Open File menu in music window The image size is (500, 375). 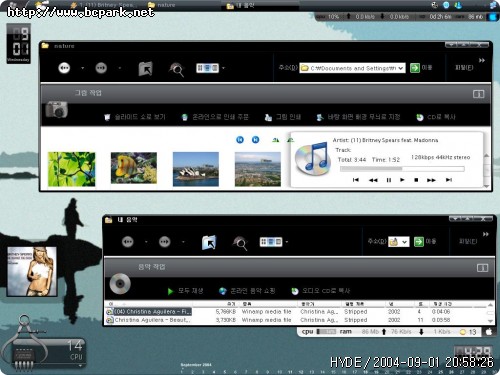[468, 241]
